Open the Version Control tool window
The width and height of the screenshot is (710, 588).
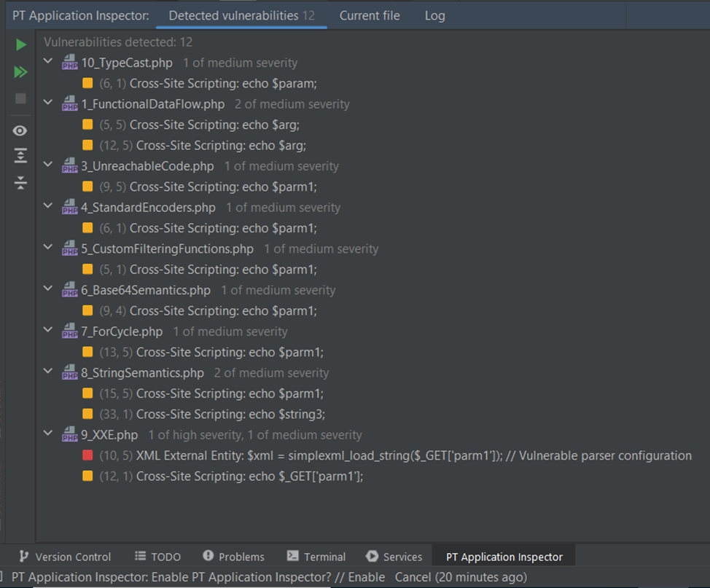[65, 557]
